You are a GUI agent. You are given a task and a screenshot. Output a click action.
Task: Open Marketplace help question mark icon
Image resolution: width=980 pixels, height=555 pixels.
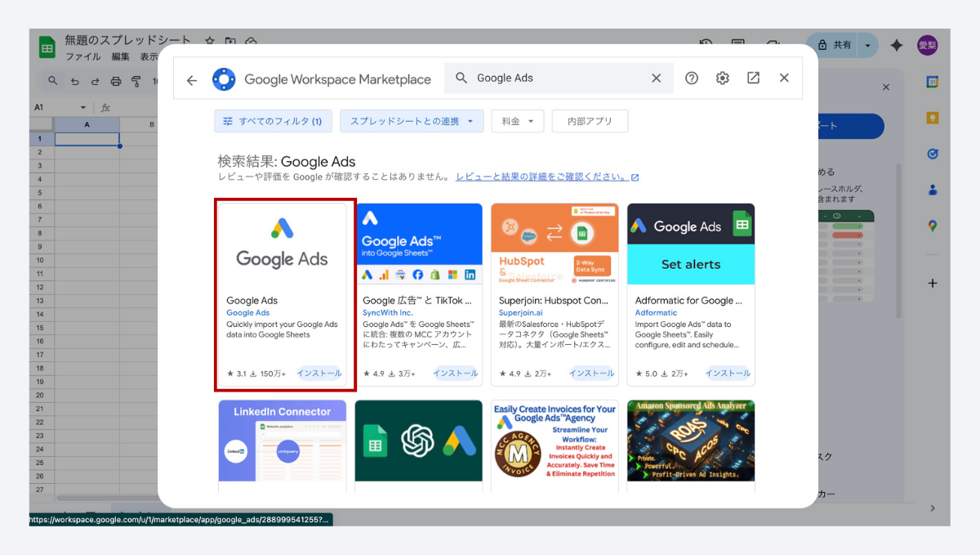click(692, 78)
